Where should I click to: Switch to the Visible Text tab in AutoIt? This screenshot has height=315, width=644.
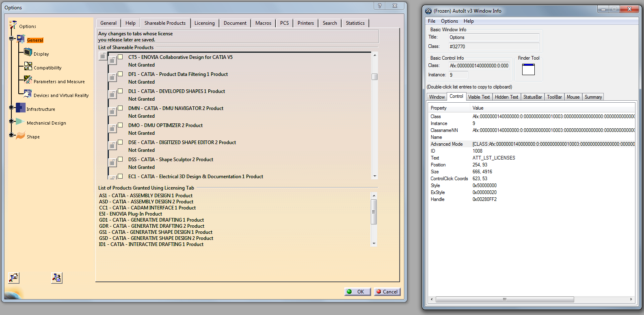pyautogui.click(x=479, y=97)
